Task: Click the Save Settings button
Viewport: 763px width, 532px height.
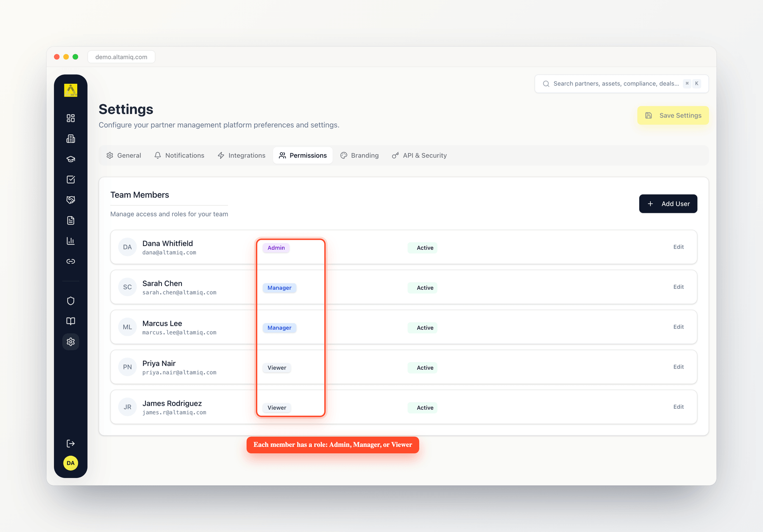Action: point(673,116)
